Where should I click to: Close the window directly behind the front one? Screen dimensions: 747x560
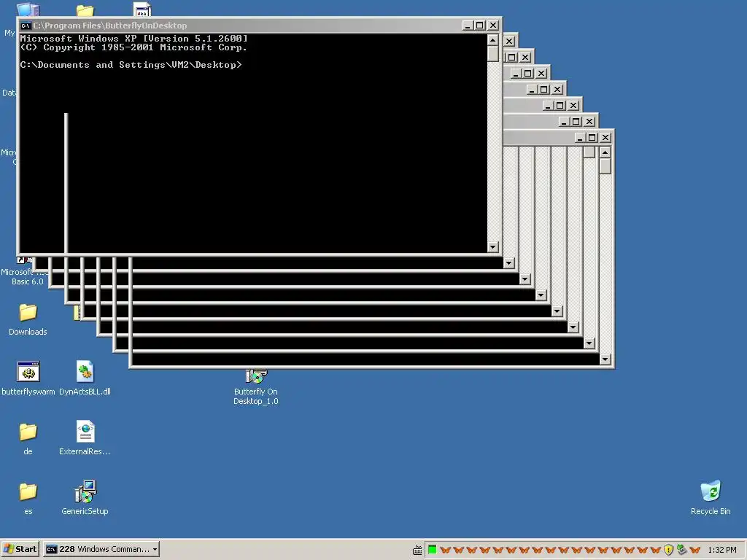point(508,42)
